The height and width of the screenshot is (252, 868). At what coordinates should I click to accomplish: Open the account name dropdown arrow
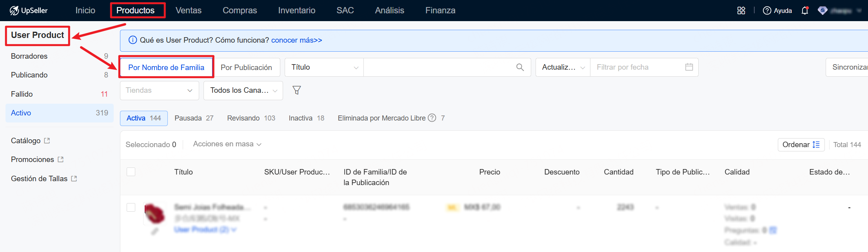(x=859, y=11)
